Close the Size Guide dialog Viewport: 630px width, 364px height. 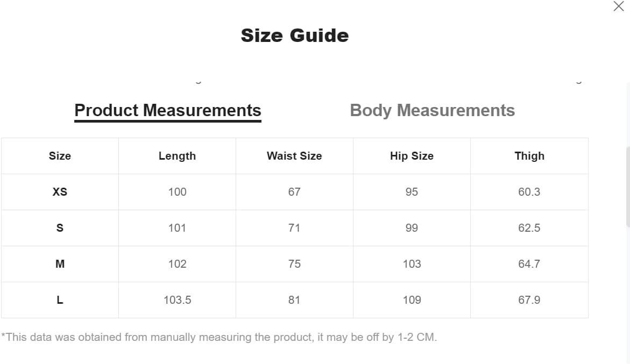pyautogui.click(x=618, y=6)
